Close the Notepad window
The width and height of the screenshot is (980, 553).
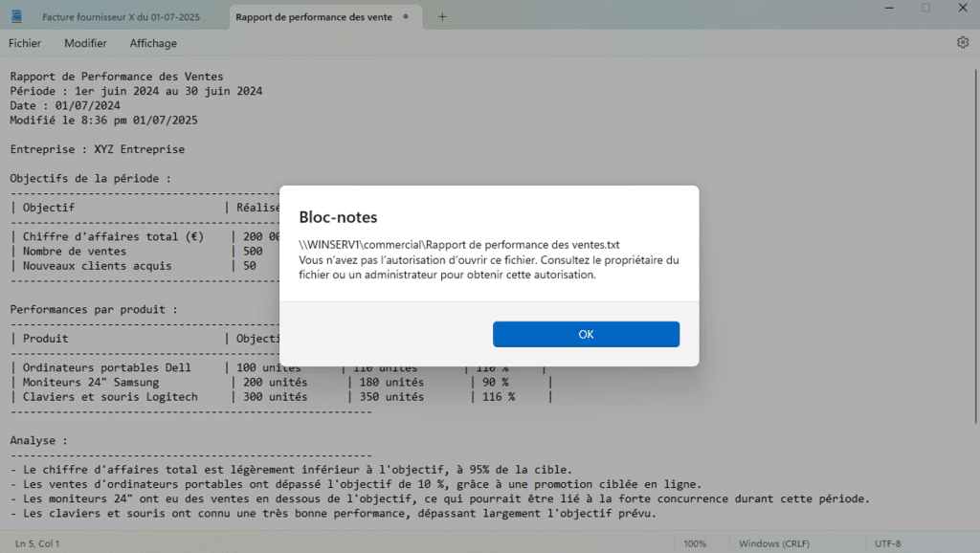point(962,8)
